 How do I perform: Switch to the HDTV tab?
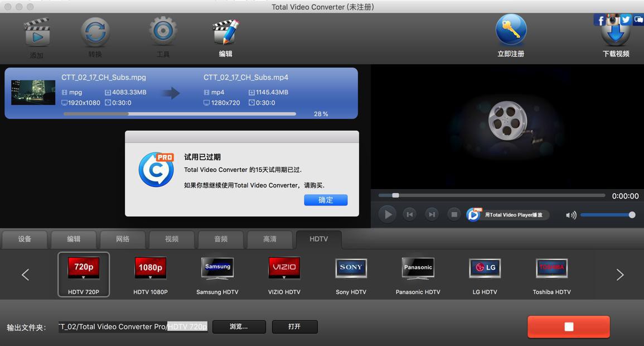click(319, 239)
